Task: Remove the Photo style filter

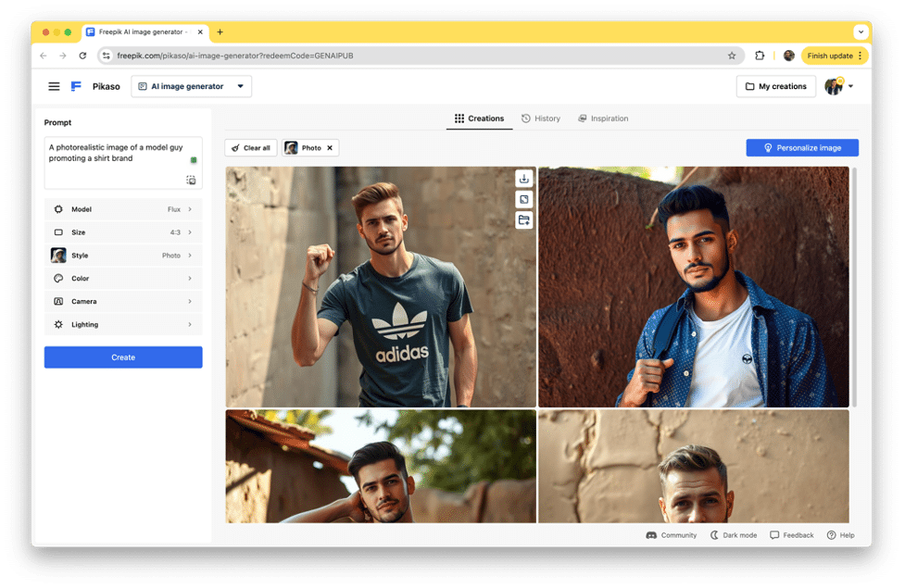Action: coord(330,148)
